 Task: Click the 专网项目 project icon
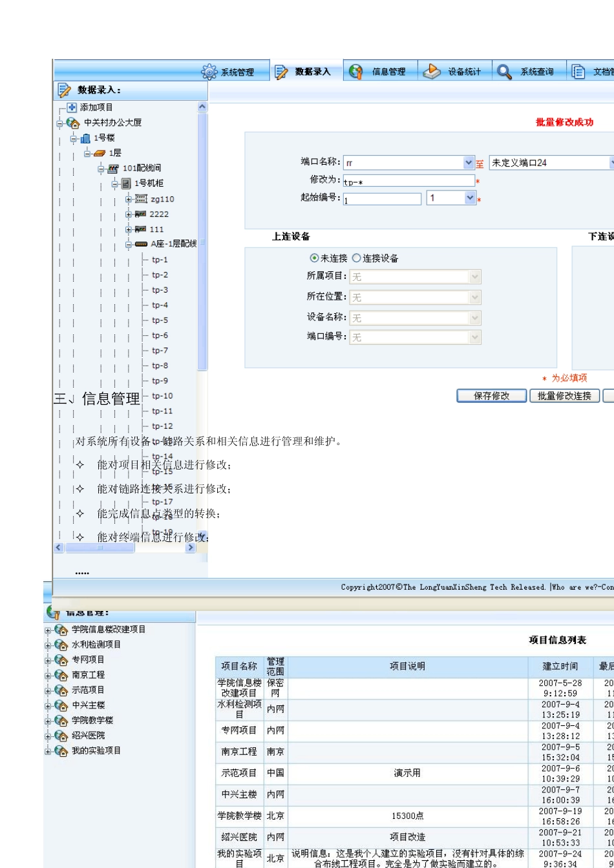tap(61, 660)
